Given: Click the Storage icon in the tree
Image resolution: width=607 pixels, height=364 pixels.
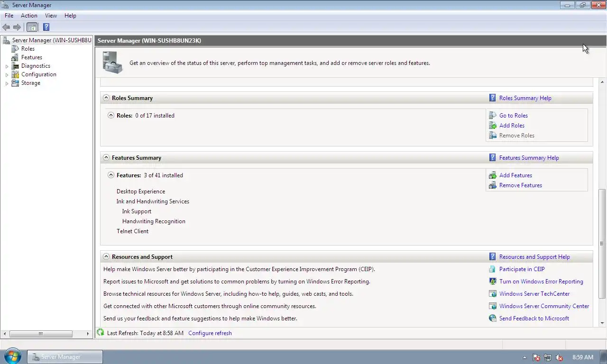Looking at the screenshot, I should 15,83.
